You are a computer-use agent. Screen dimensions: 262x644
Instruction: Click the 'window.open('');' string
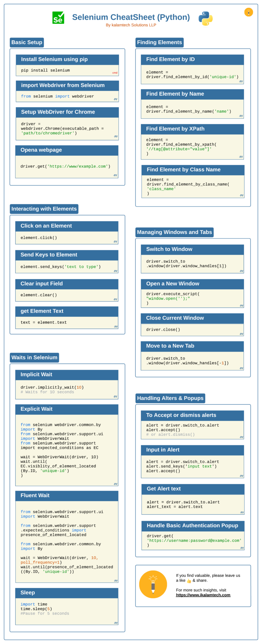pyautogui.click(x=168, y=298)
